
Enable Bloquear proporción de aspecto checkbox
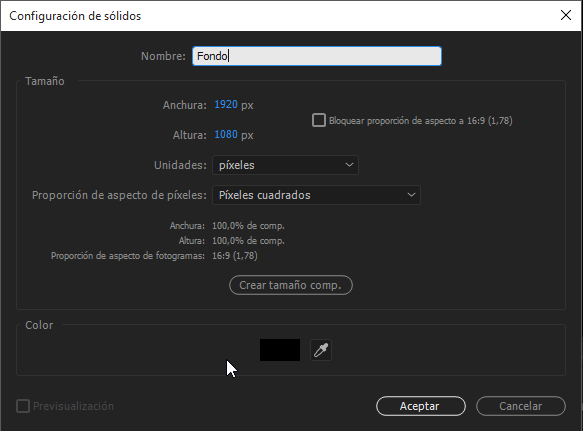[x=319, y=120]
